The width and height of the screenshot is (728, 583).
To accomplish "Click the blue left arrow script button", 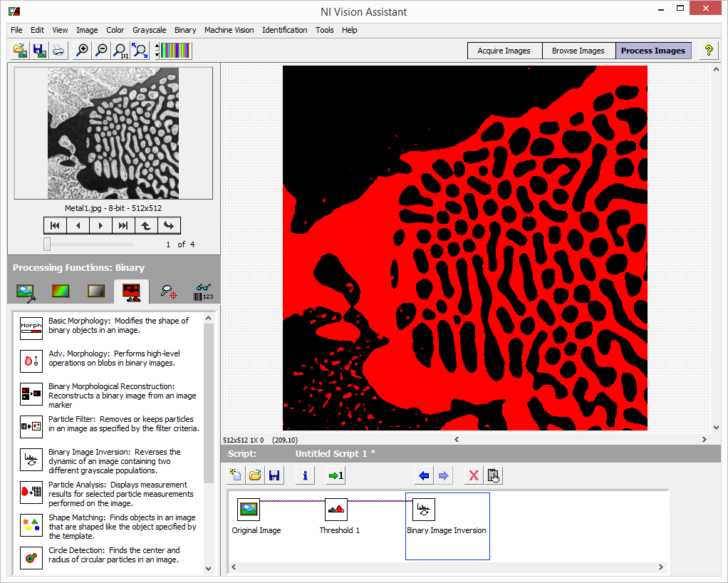I will point(424,475).
